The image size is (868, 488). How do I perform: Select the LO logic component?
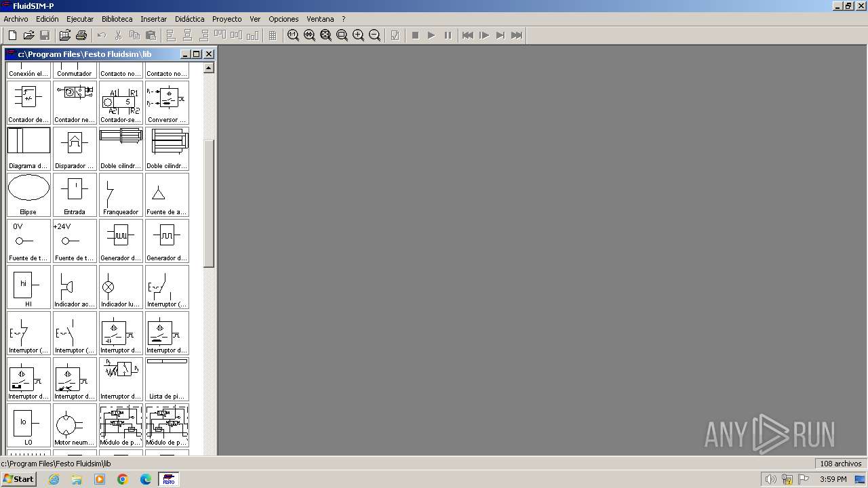point(28,425)
